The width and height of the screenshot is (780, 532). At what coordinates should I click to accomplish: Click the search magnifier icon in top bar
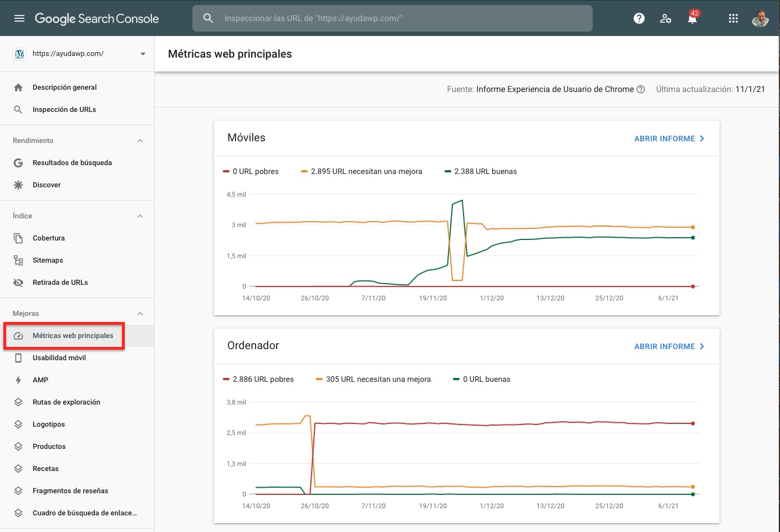pos(208,18)
